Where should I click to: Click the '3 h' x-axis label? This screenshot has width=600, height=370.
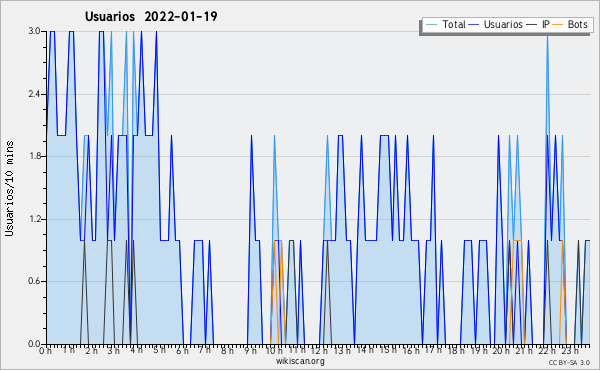click(114, 350)
